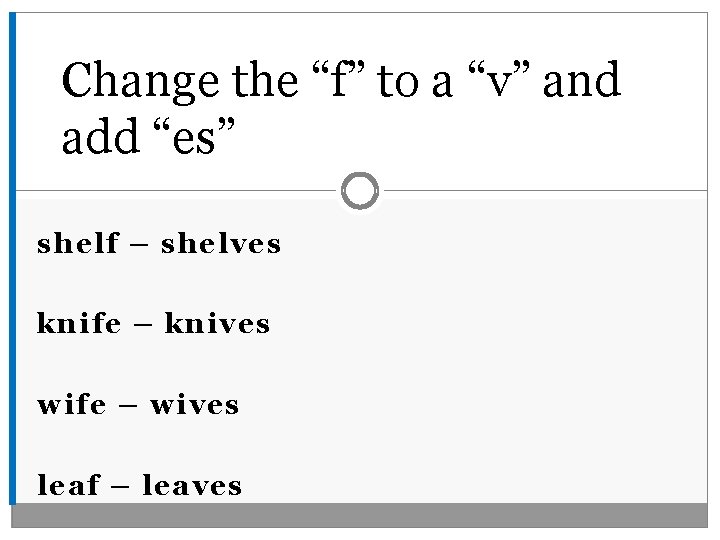Click the word "shelves"
The image size is (720, 540).
(221, 242)
